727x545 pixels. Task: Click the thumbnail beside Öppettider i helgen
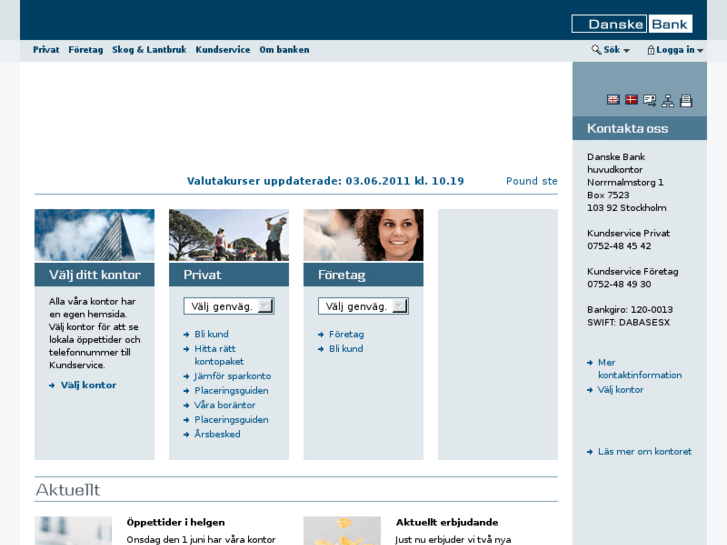tap(73, 531)
